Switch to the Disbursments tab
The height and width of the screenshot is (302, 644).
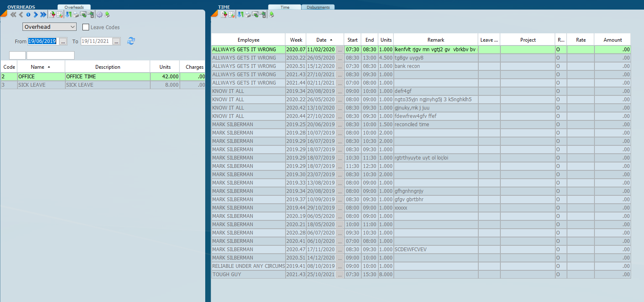318,7
